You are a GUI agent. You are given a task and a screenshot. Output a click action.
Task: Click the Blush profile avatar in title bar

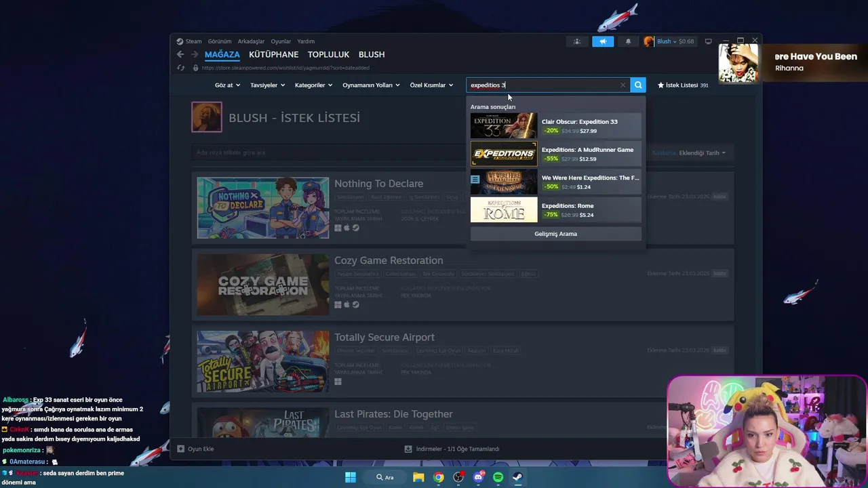click(649, 41)
